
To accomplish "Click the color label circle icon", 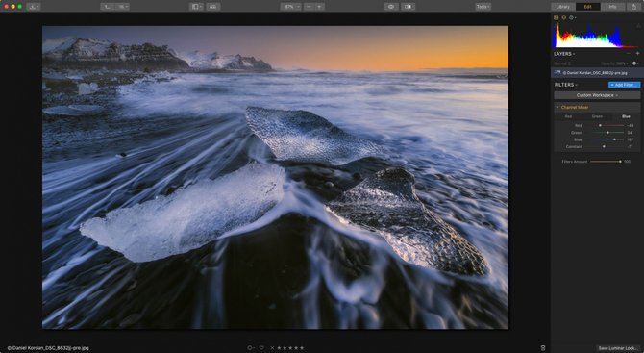I will click(x=250, y=348).
